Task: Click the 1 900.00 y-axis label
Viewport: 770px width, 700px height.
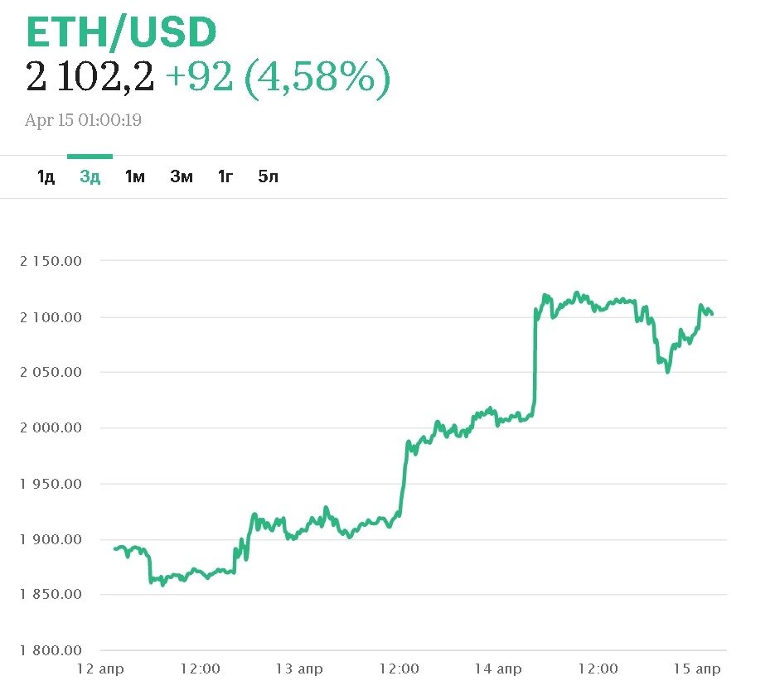Action: 51,539
